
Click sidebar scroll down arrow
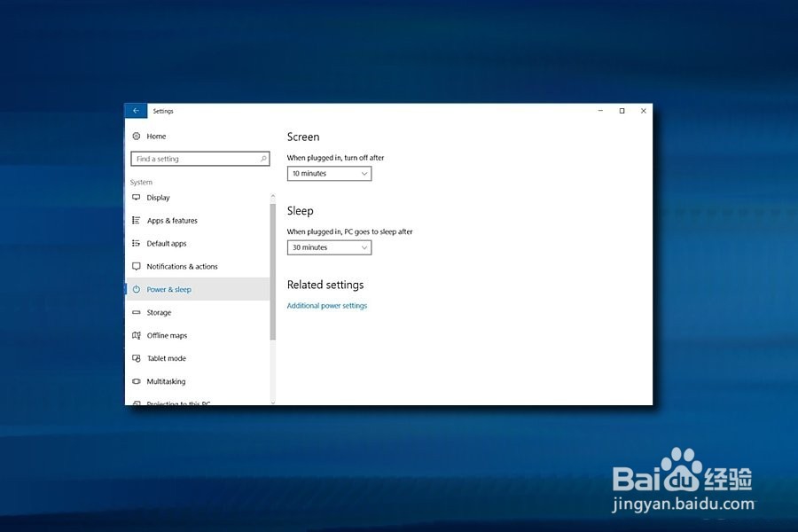click(x=273, y=403)
